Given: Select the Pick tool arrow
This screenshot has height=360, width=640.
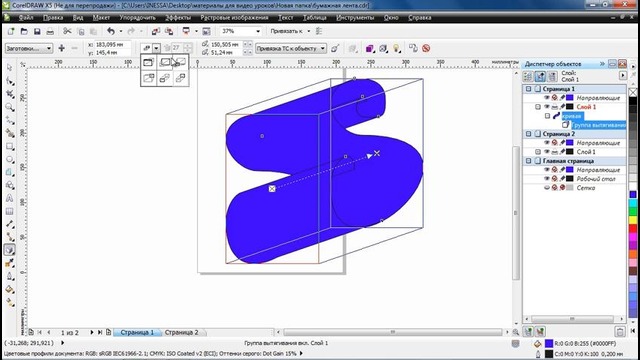Looking at the screenshot, I should click(x=9, y=67).
